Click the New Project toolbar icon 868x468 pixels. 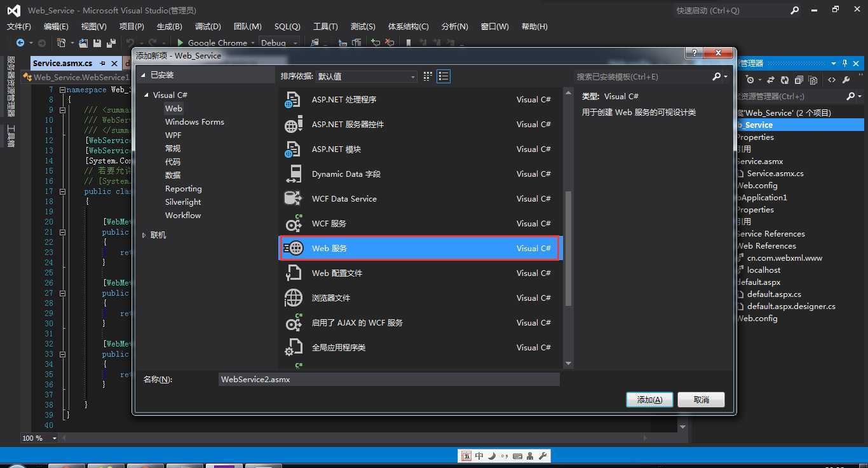pyautogui.click(x=62, y=43)
